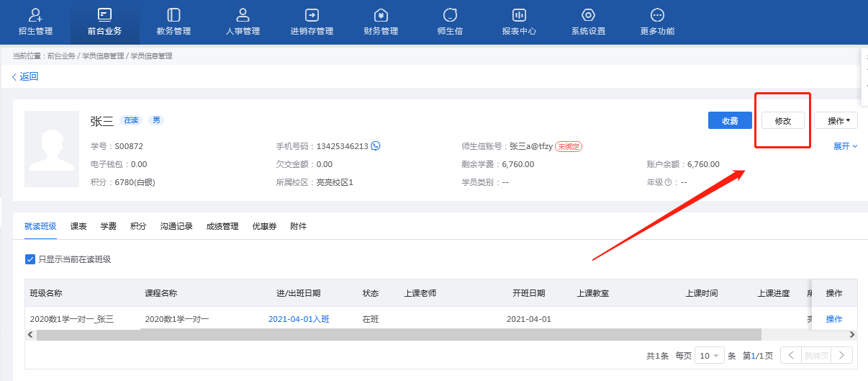Click the 男 gender tag
The image size is (868, 381).
coord(156,120)
